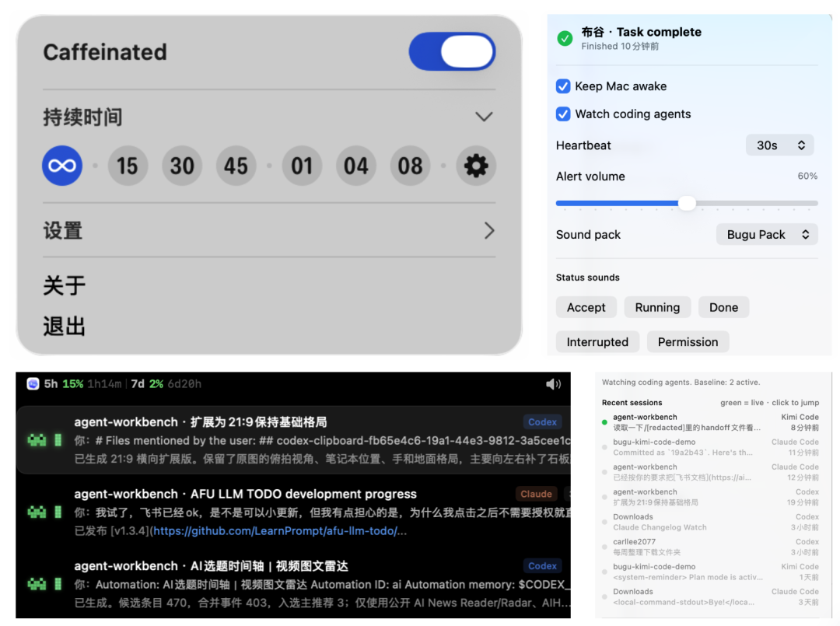Click the app icon beside 5h usage
This screenshot has width=840, height=626.
[x=33, y=384]
